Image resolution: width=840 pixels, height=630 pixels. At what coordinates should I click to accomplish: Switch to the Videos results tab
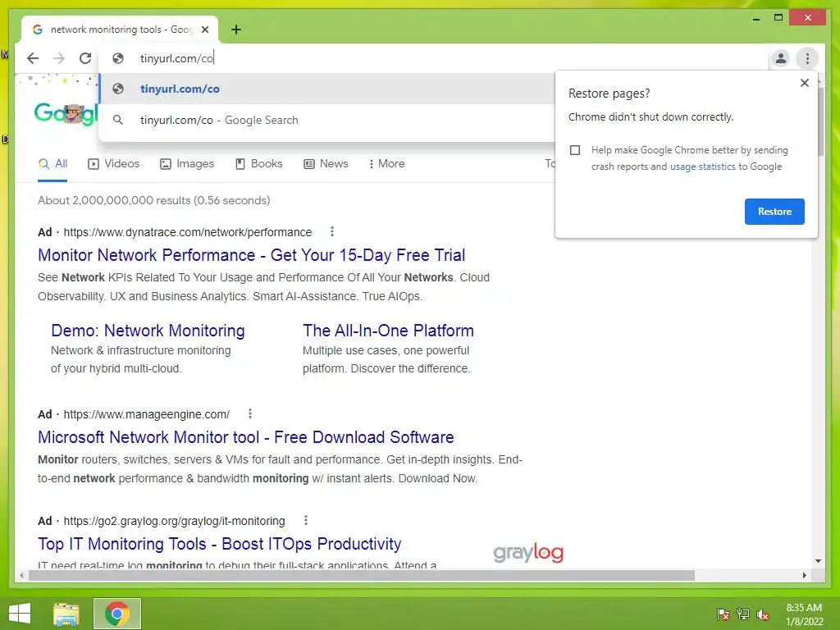113,164
